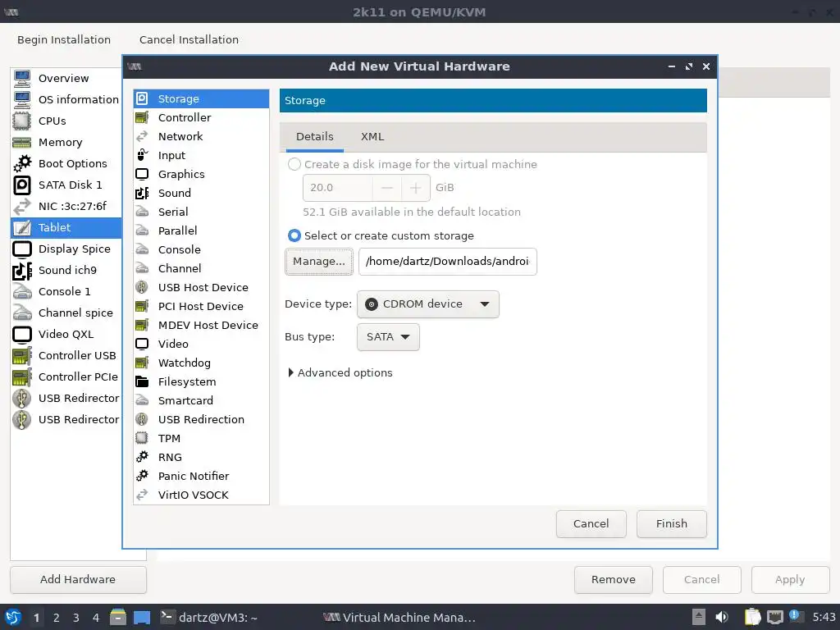The width and height of the screenshot is (840, 630).
Task: Click the Remove button in main window
Action: click(614, 580)
